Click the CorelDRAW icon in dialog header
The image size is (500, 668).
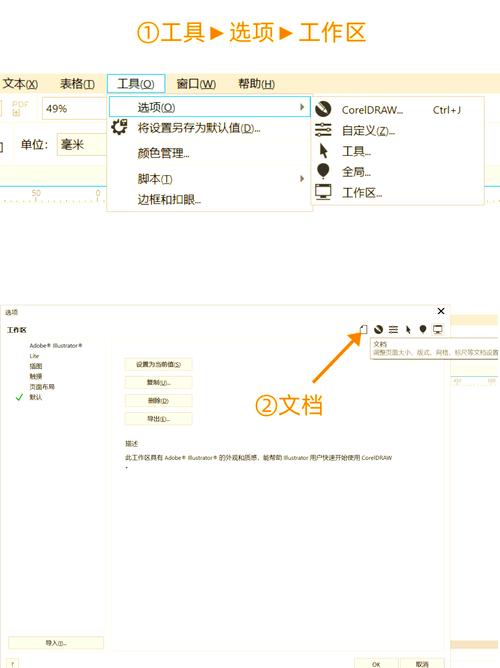(x=378, y=329)
